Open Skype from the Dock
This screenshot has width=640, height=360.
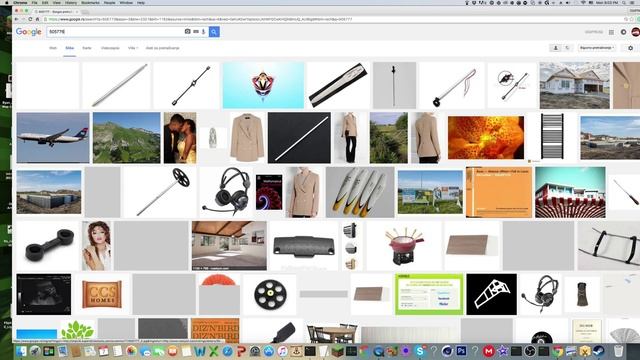point(420,351)
